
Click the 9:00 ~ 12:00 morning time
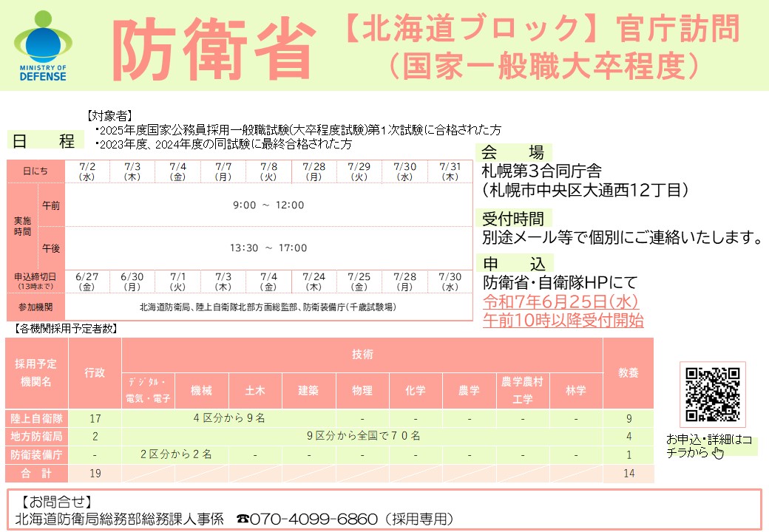coord(268,205)
